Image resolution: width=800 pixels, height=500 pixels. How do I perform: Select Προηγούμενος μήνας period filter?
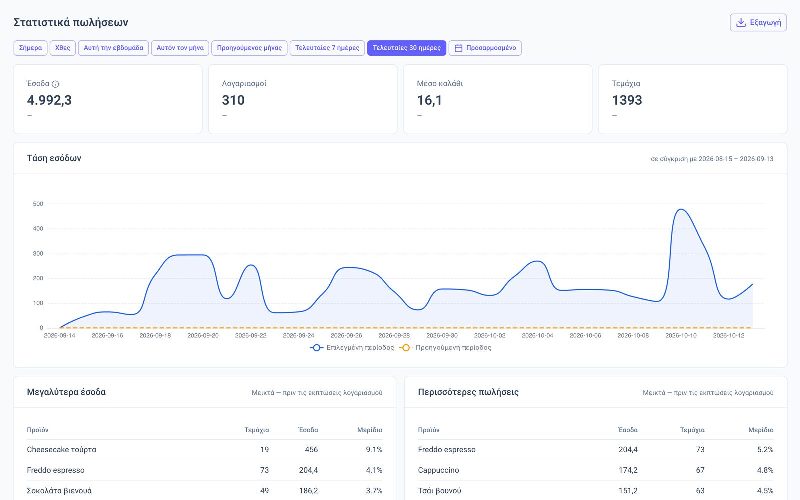click(249, 48)
